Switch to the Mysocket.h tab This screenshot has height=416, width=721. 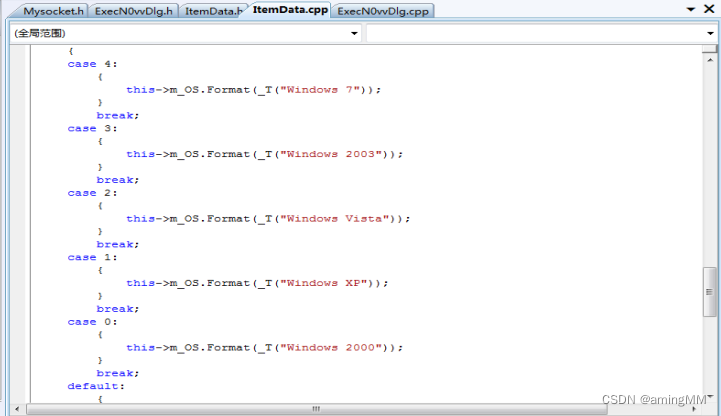52,11
